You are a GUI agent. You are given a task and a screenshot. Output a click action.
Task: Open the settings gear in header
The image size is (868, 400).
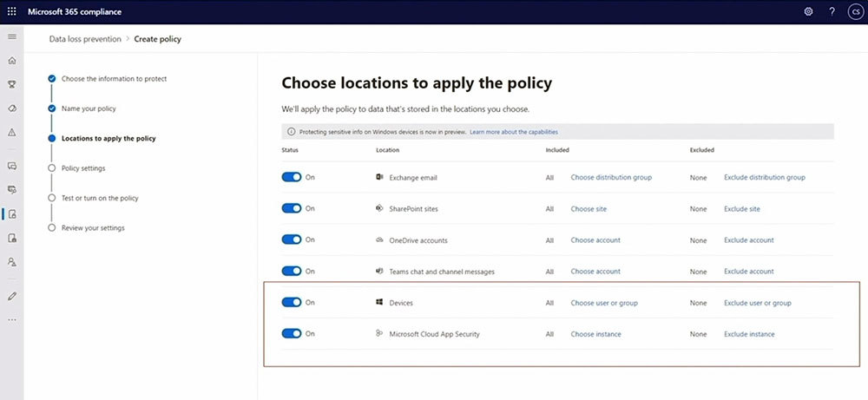808,11
